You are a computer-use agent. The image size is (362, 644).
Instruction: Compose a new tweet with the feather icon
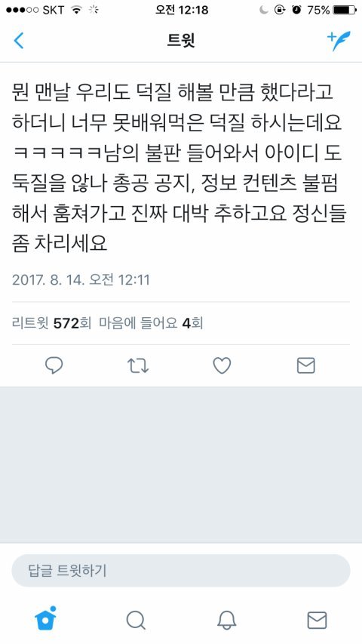click(339, 41)
